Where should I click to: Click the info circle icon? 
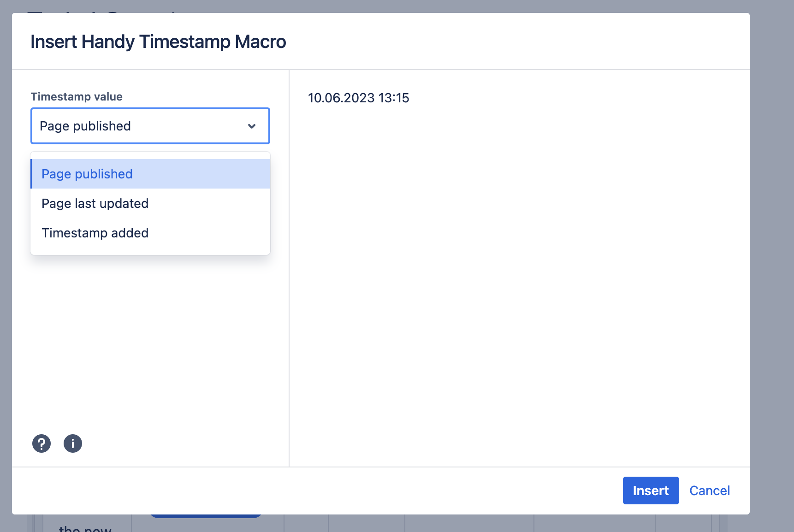pyautogui.click(x=73, y=443)
